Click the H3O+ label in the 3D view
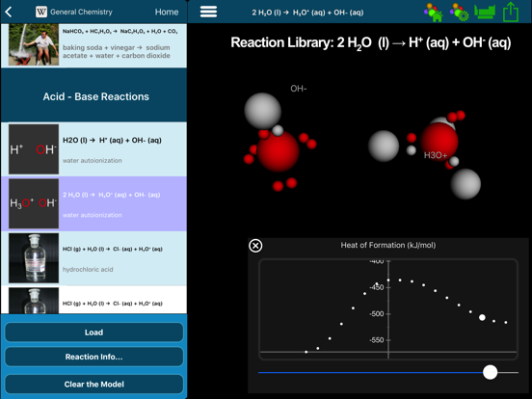 coord(436,155)
